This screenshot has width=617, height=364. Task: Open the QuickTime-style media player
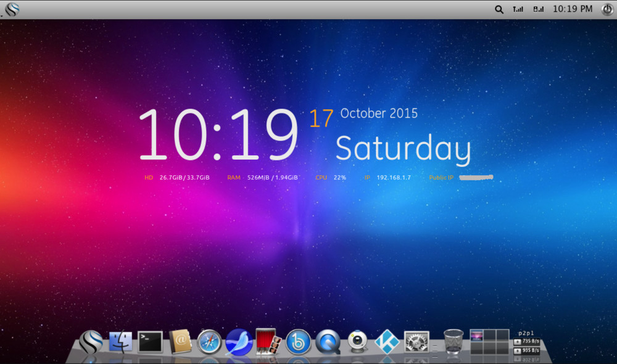tap(328, 341)
